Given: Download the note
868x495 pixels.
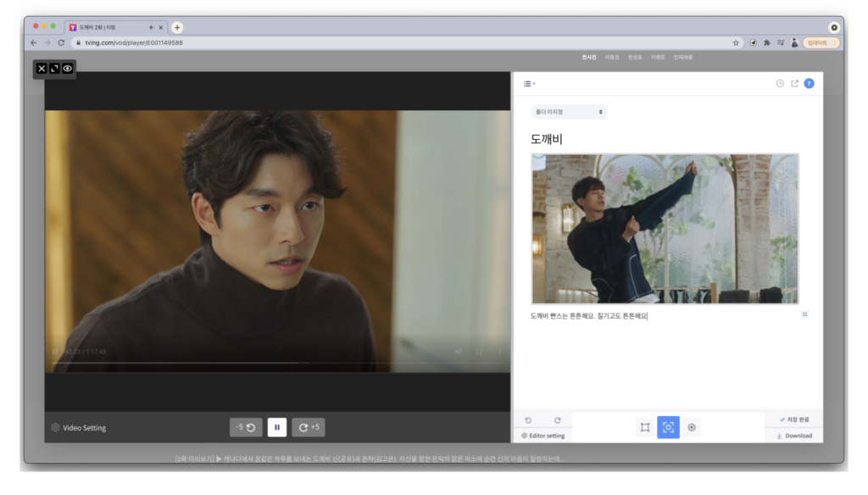Looking at the screenshot, I should point(794,436).
